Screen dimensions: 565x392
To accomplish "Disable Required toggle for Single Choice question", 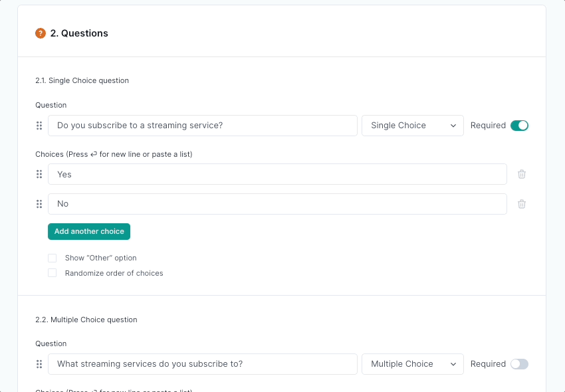I will 519,126.
